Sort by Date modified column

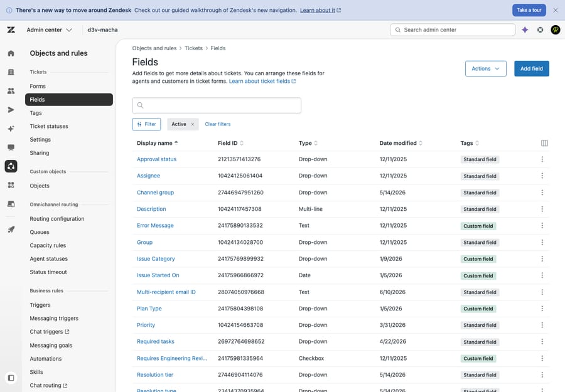(x=401, y=143)
